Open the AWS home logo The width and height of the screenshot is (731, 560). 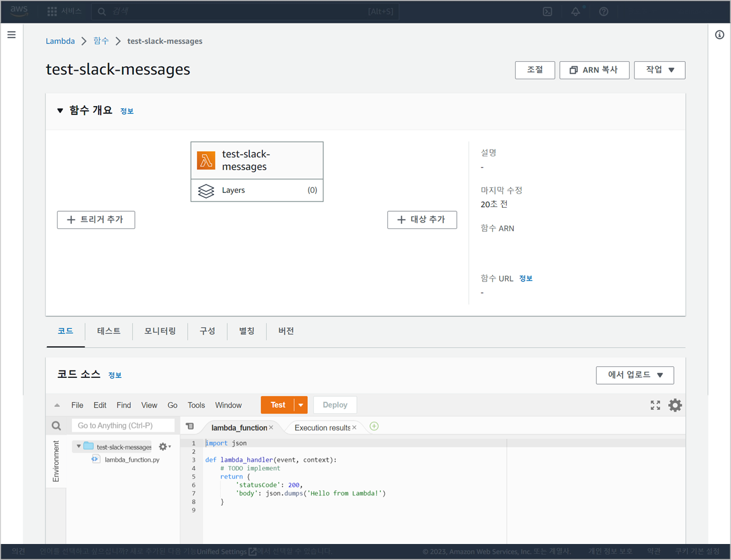pyautogui.click(x=19, y=11)
